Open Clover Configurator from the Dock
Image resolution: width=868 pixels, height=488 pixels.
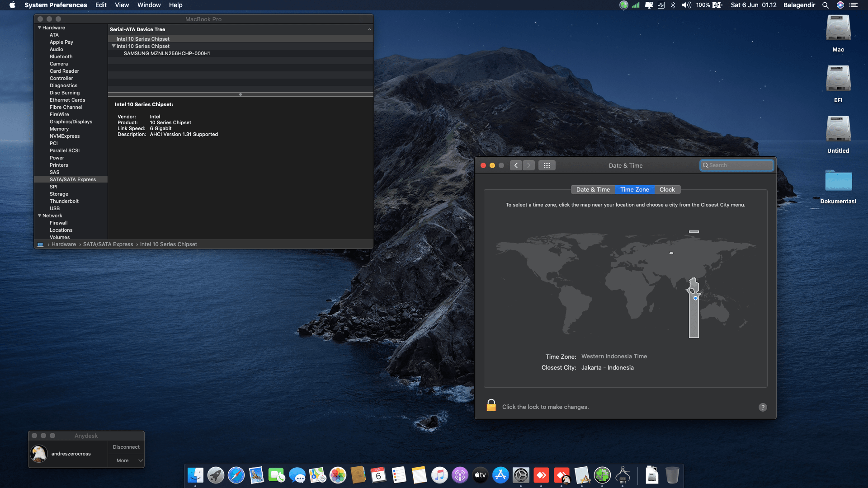coord(602,475)
